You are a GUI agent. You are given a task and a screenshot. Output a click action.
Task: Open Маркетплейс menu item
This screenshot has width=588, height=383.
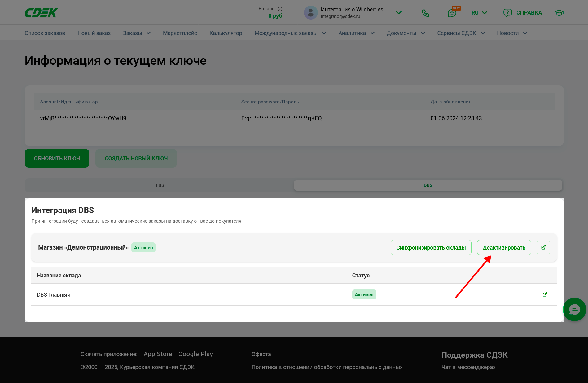(180, 33)
